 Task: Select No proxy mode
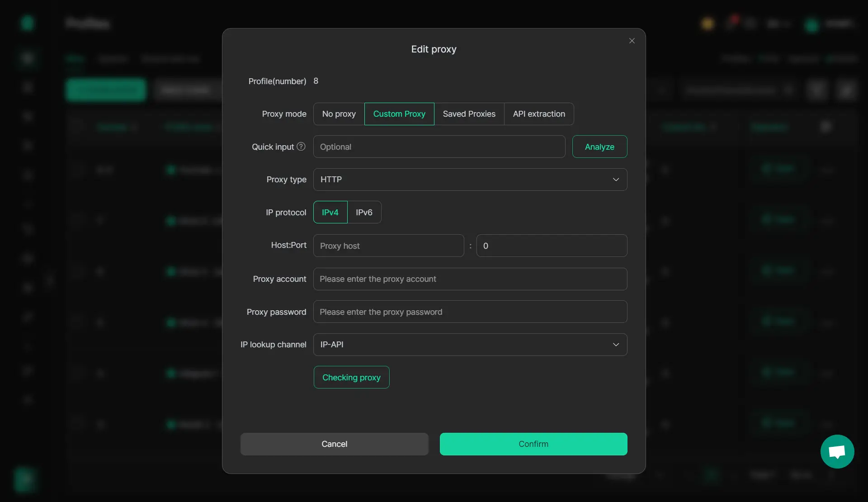339,114
